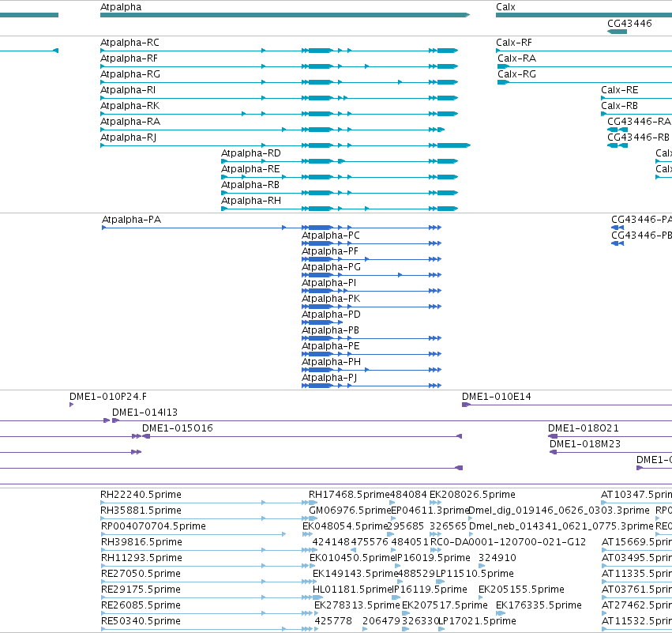Select the DME1-010P24.F BAC label
Image resolution: width=672 pixels, height=633 pixels.
tap(108, 397)
